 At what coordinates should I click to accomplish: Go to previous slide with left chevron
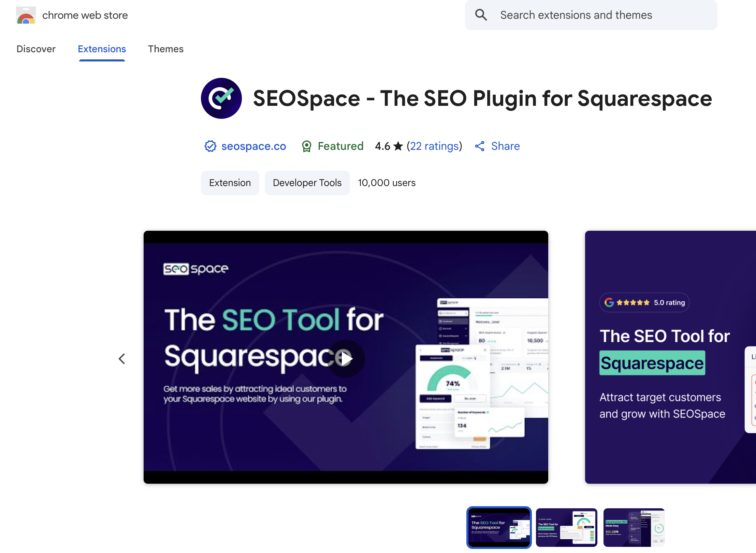coord(122,358)
